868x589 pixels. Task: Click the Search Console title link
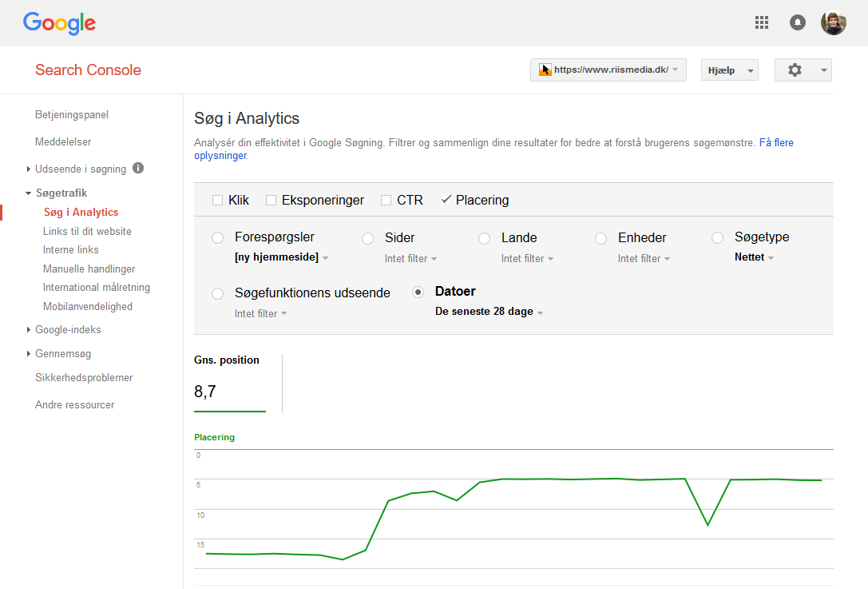(x=88, y=70)
